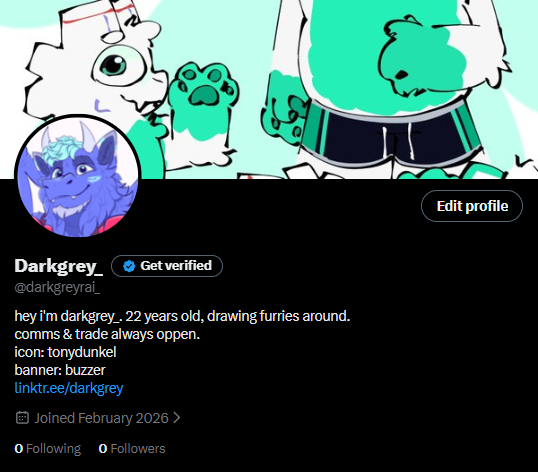This screenshot has height=472, width=538.
Task: Open the blue dragon profile avatar
Action: 78,176
